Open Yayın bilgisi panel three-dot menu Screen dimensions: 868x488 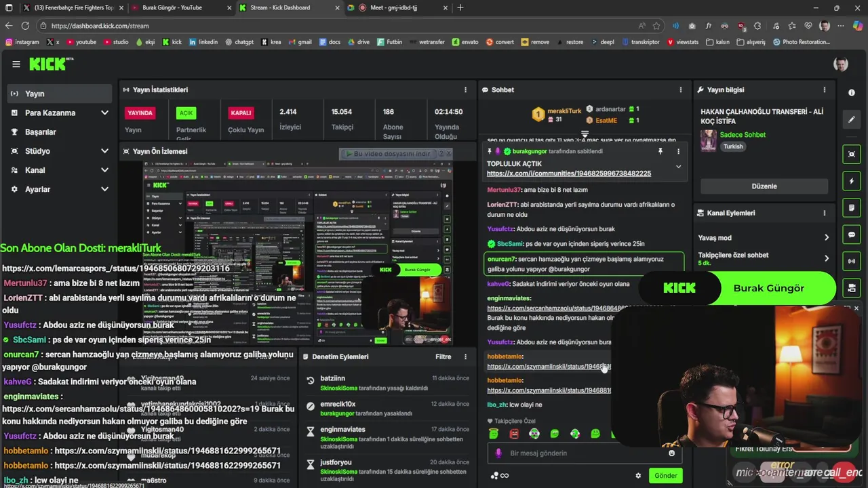pyautogui.click(x=825, y=89)
